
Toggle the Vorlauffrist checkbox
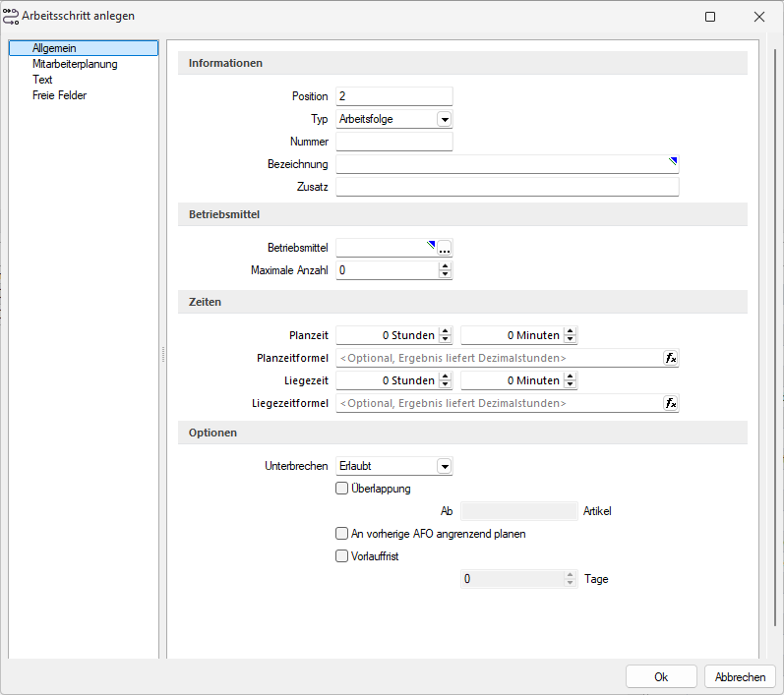pyautogui.click(x=342, y=555)
